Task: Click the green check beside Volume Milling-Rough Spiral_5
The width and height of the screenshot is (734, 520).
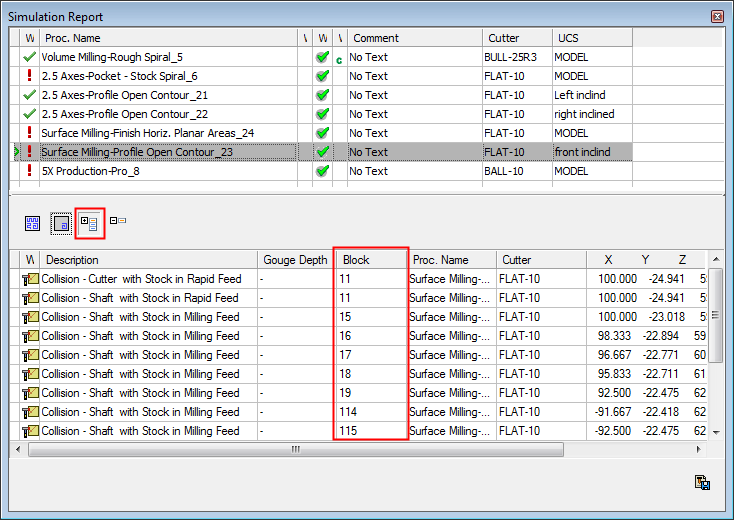Action: pyautogui.click(x=29, y=57)
